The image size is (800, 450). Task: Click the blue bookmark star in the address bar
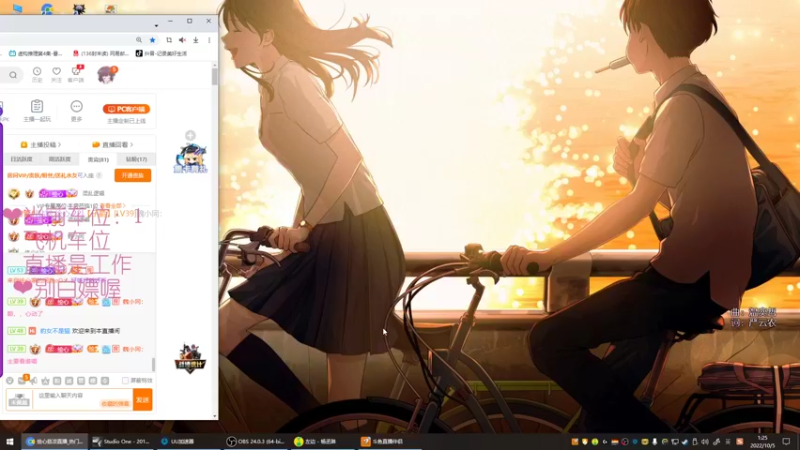153,40
